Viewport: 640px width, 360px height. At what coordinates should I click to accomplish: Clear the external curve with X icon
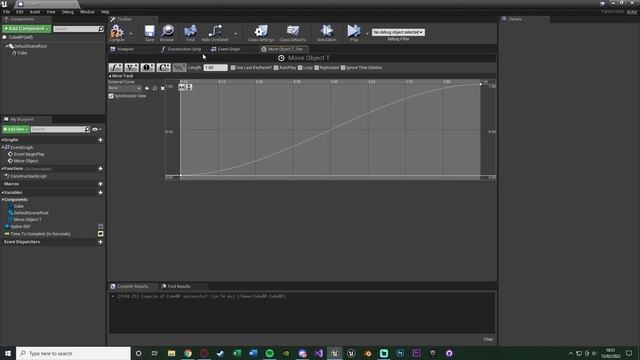point(162,88)
